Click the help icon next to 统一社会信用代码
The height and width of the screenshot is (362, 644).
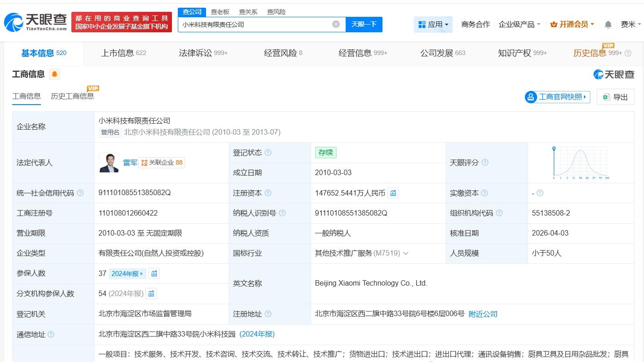pos(80,193)
